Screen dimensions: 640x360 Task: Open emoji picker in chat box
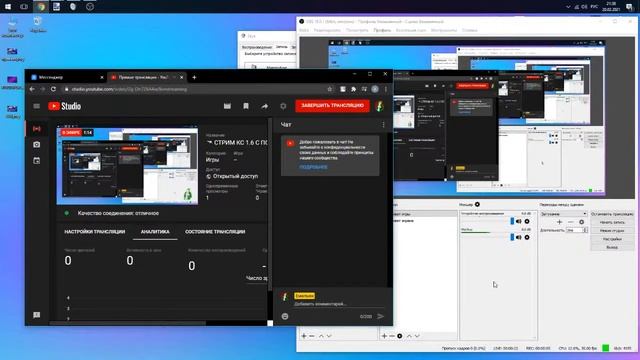point(285,316)
